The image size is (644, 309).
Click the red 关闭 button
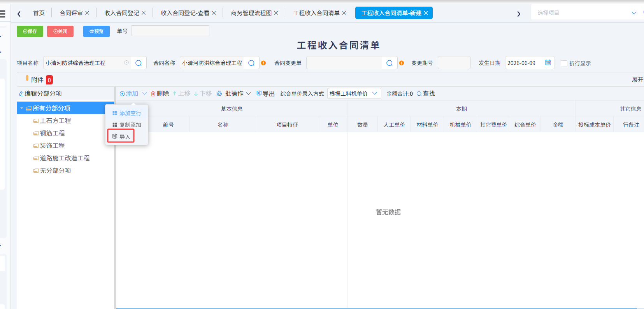pyautogui.click(x=60, y=31)
